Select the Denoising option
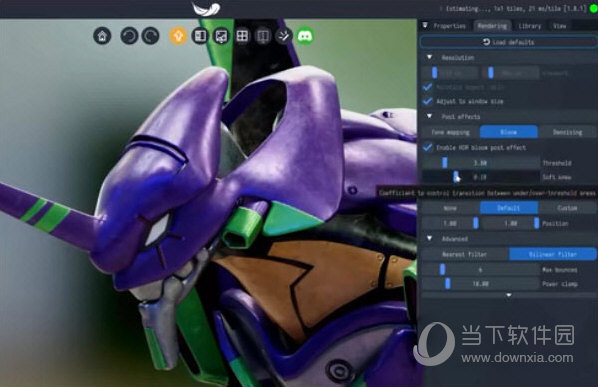598x387 pixels. click(567, 132)
